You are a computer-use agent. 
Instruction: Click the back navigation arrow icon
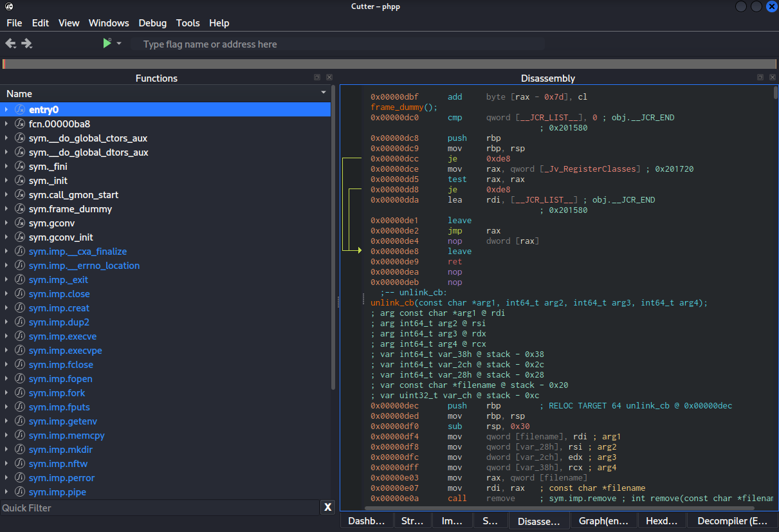(x=10, y=44)
